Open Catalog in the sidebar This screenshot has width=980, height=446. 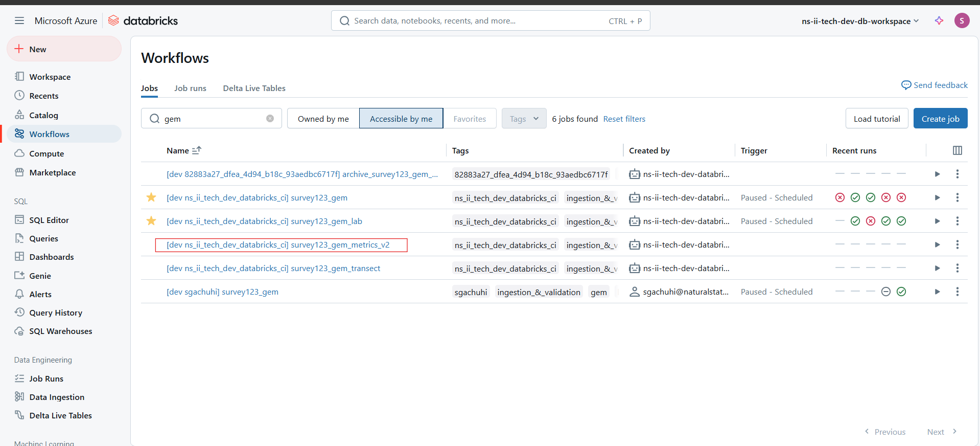(x=64, y=115)
